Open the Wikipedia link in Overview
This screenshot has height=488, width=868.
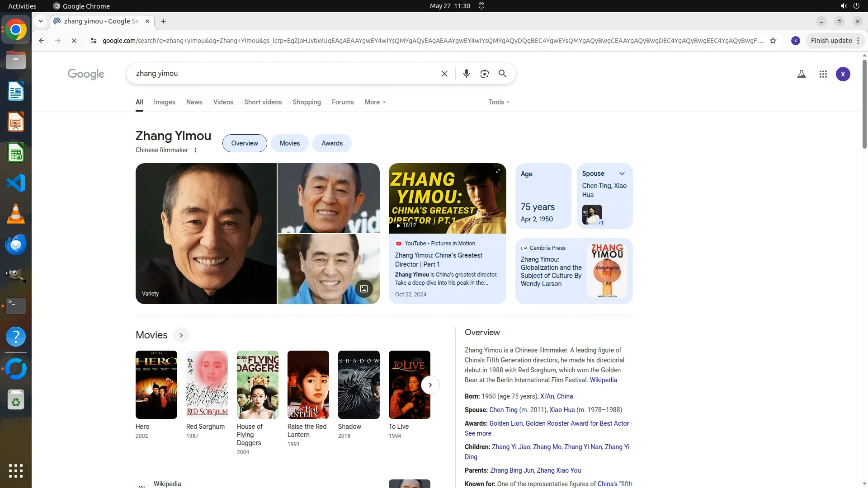pos(603,380)
